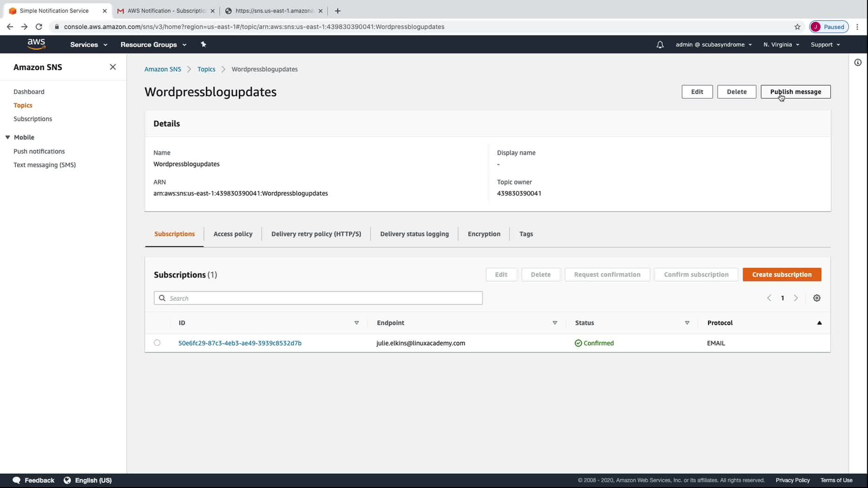The width and height of the screenshot is (868, 488).
Task: Click the AWS logo home icon
Action: tap(36, 44)
